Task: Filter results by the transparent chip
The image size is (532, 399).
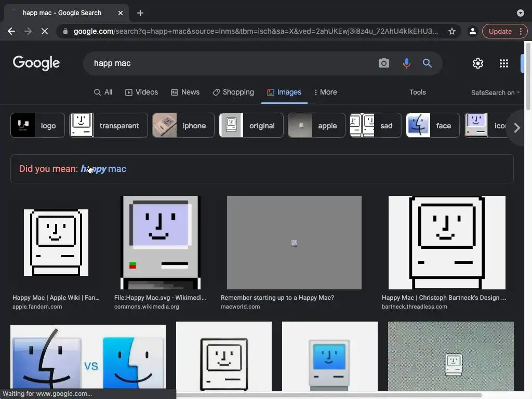Action: (x=109, y=125)
